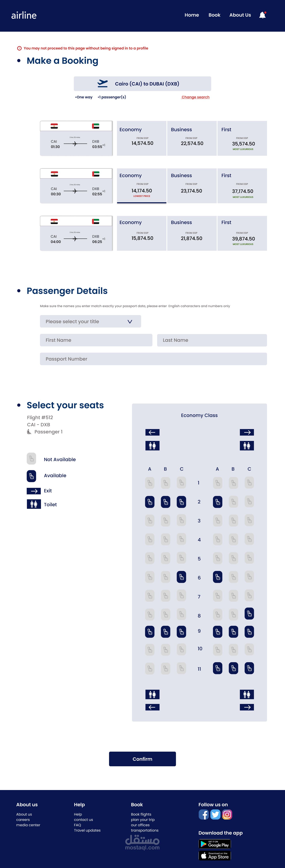Click the App Store download badge
Viewport: 285px width, 868px height.
click(x=215, y=856)
